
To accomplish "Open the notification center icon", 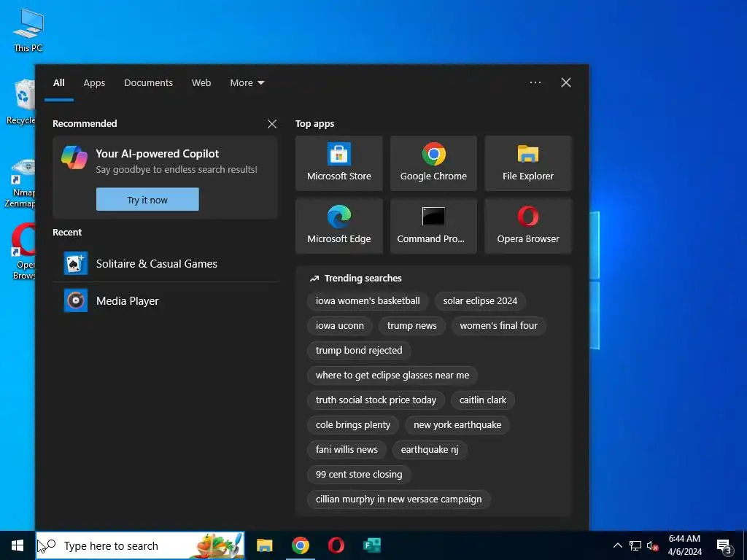I will [x=724, y=546].
